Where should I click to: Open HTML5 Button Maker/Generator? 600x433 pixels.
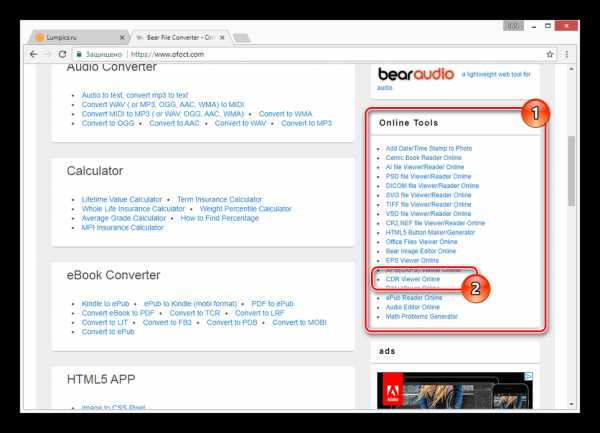point(430,233)
